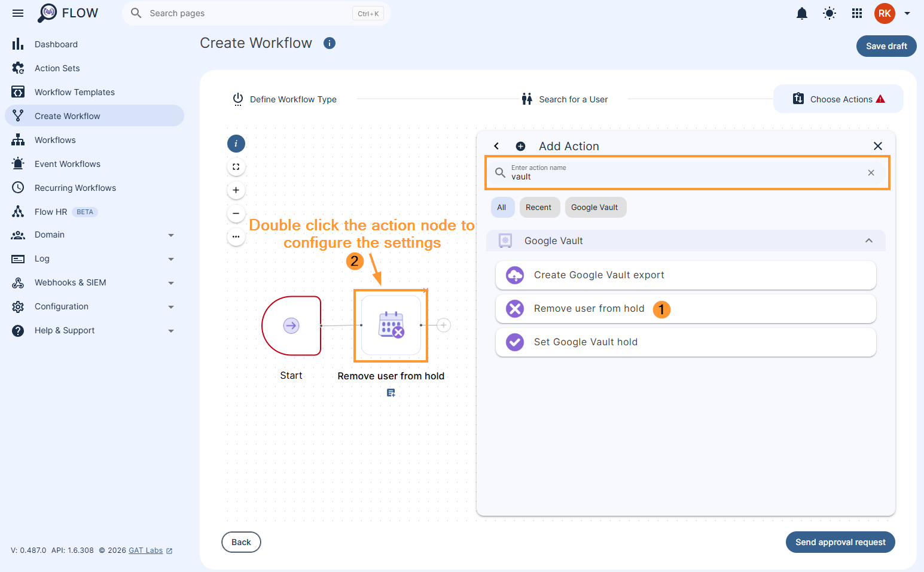Click the Ctrl+K shortcut badge
Viewport: 924px width, 572px height.
tap(368, 14)
